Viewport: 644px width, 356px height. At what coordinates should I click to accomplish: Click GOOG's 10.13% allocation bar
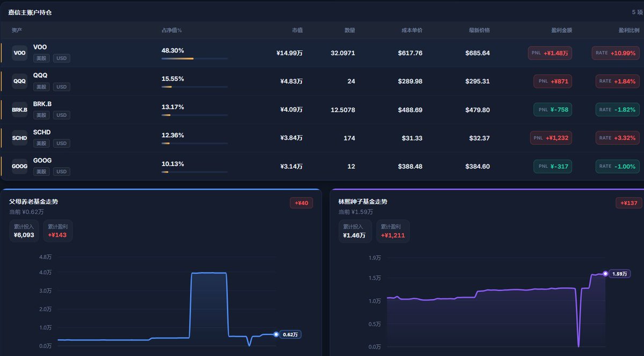tap(194, 172)
